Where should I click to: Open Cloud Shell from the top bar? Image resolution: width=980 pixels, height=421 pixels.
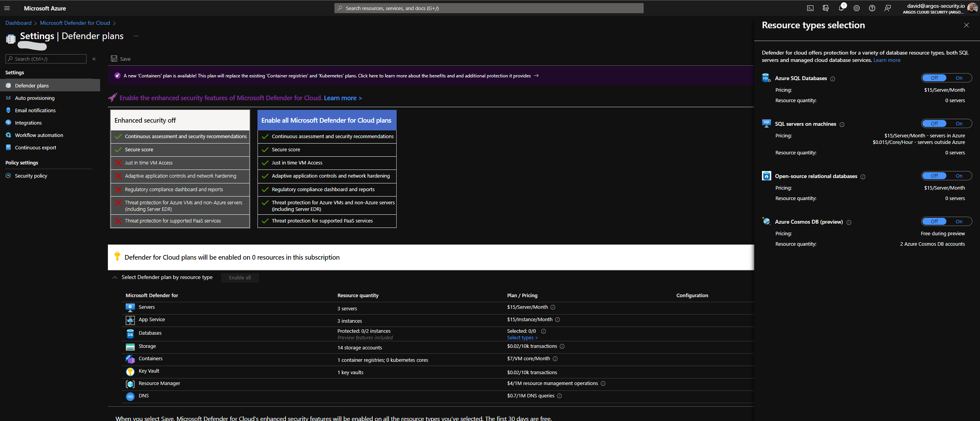[810, 8]
